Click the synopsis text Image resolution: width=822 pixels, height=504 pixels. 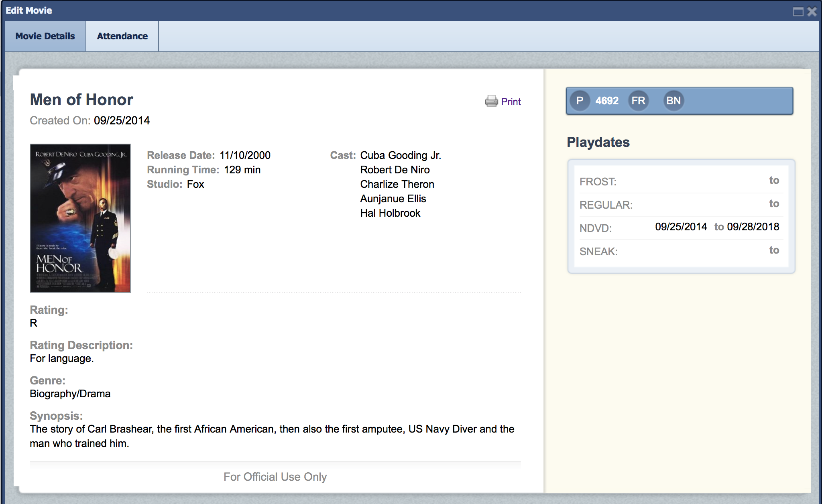pyautogui.click(x=272, y=436)
